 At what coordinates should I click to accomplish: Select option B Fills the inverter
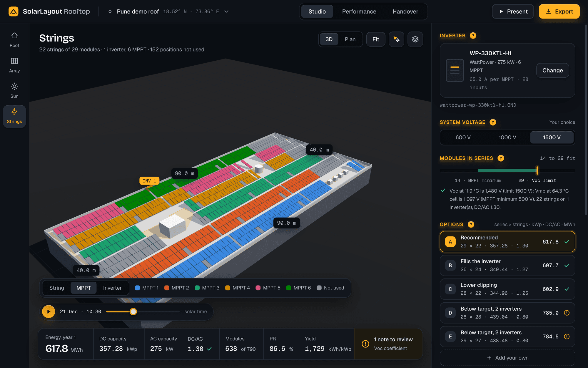pyautogui.click(x=507, y=265)
